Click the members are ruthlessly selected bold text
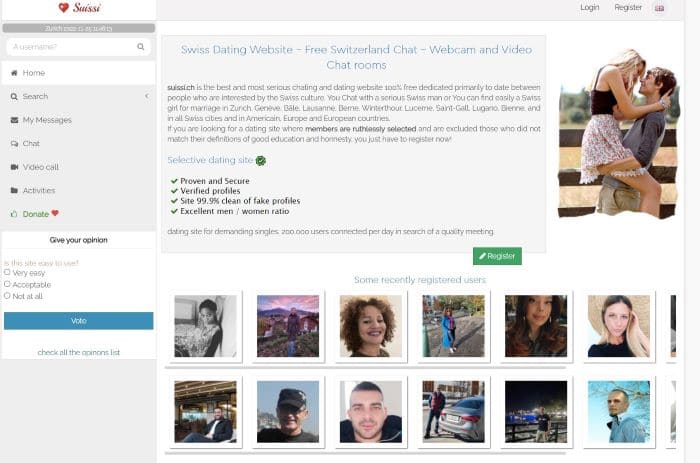This screenshot has width=700, height=463. coord(361,129)
